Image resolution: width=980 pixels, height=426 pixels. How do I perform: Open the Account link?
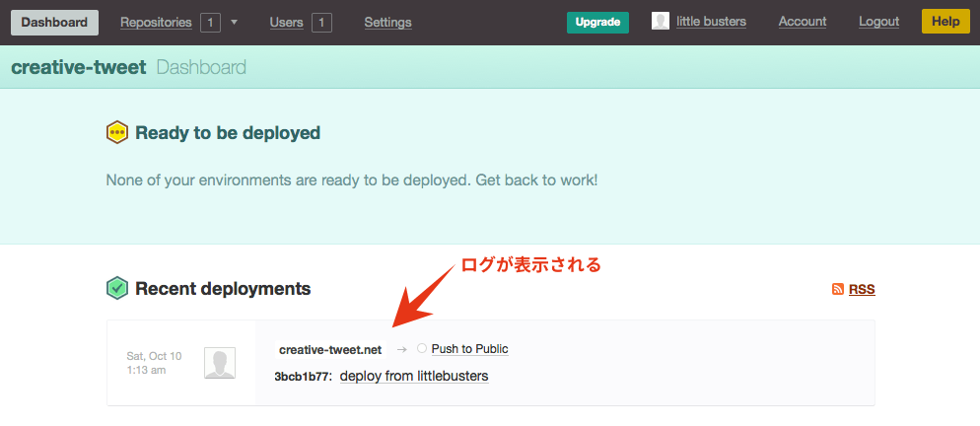pyautogui.click(x=802, y=22)
